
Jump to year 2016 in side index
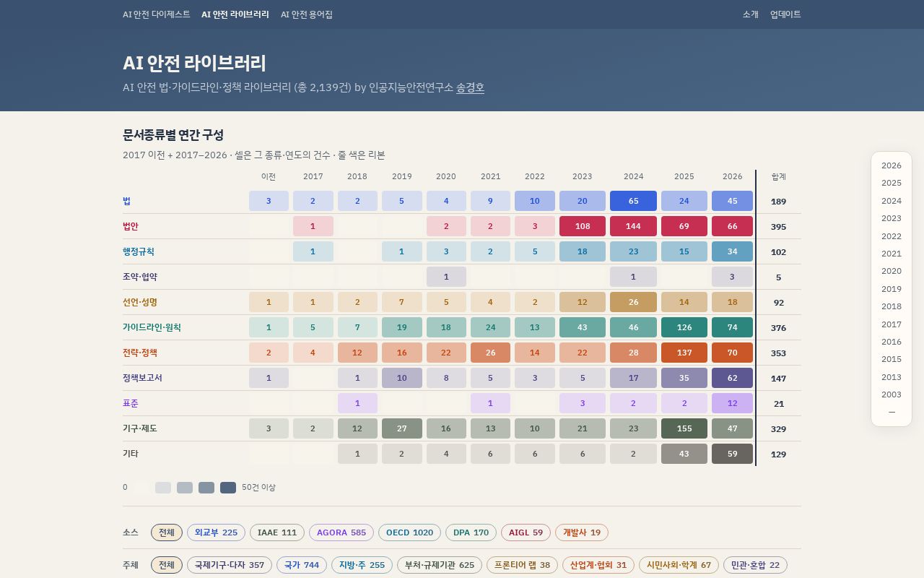click(x=892, y=342)
